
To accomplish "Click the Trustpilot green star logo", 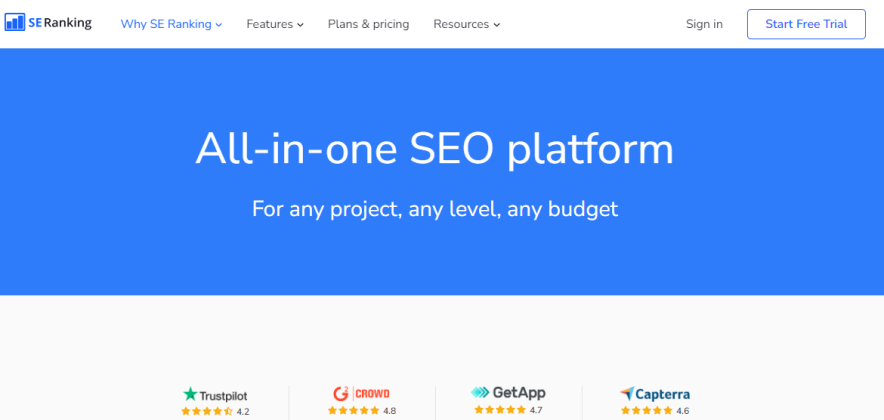I will (190, 394).
